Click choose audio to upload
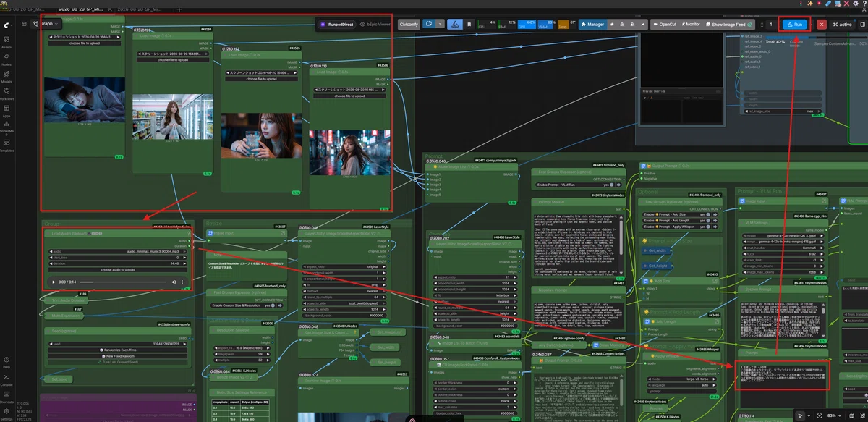The image size is (868, 422). [119, 269]
